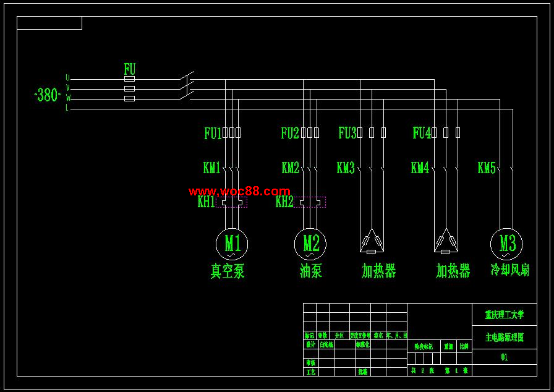This screenshot has width=554, height=392.
Task: Click the drawing title '主电路原理图'
Action: [x=505, y=338]
